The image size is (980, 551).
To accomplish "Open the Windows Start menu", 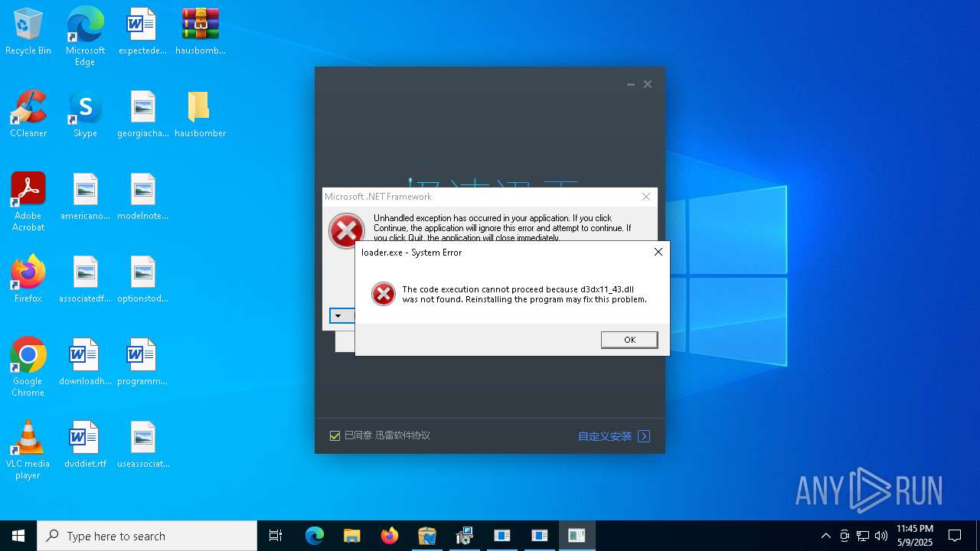I will [x=18, y=536].
